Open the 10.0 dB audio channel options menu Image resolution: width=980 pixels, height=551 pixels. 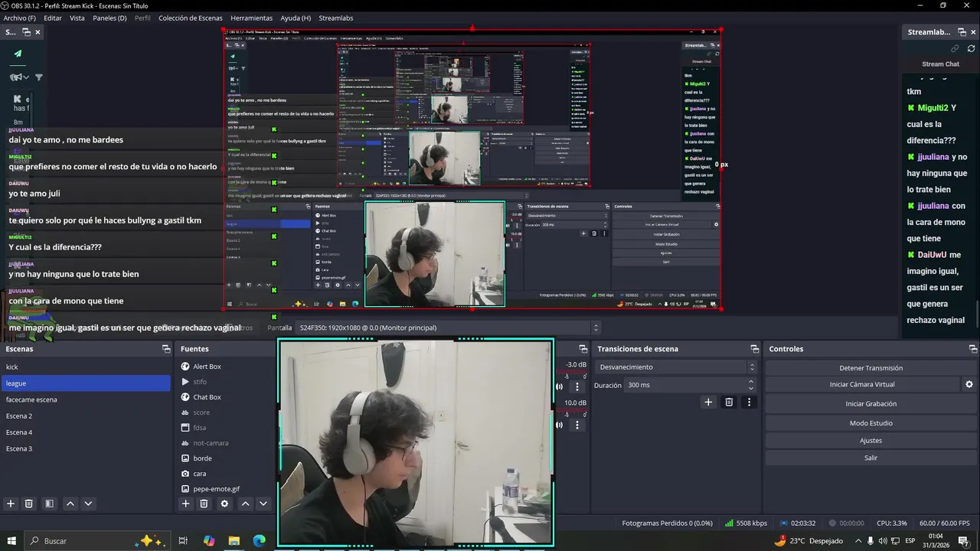tap(578, 425)
